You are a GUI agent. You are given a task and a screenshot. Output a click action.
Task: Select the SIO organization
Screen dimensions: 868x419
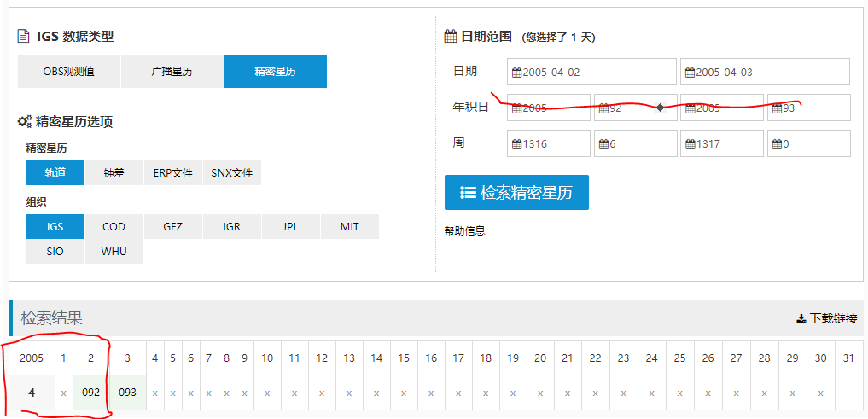[55, 251]
